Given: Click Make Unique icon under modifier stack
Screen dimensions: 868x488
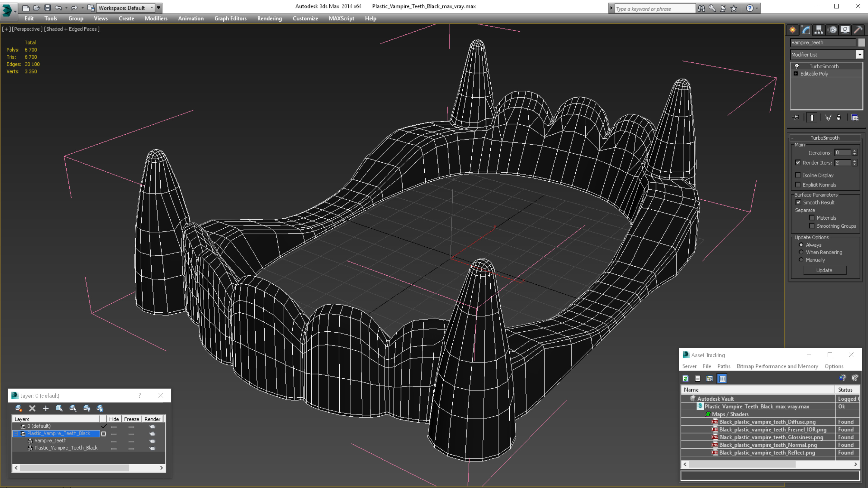Looking at the screenshot, I should (x=828, y=117).
